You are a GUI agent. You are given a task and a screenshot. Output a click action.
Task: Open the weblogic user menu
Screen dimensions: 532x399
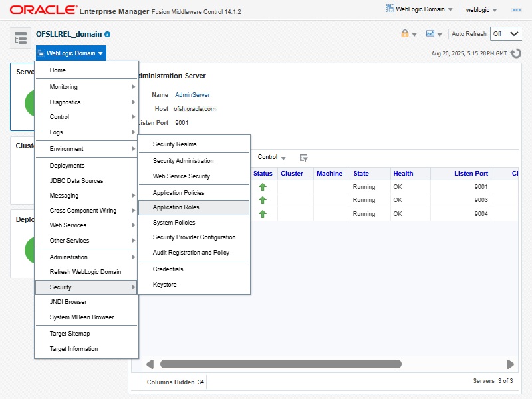pos(481,10)
